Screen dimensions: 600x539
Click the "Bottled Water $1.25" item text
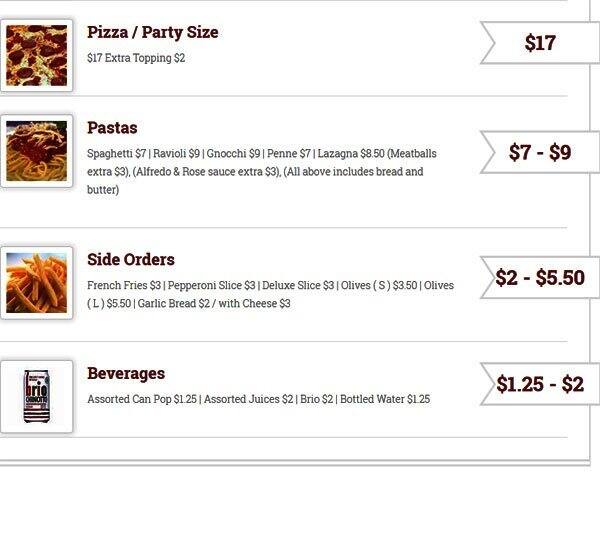tap(384, 399)
